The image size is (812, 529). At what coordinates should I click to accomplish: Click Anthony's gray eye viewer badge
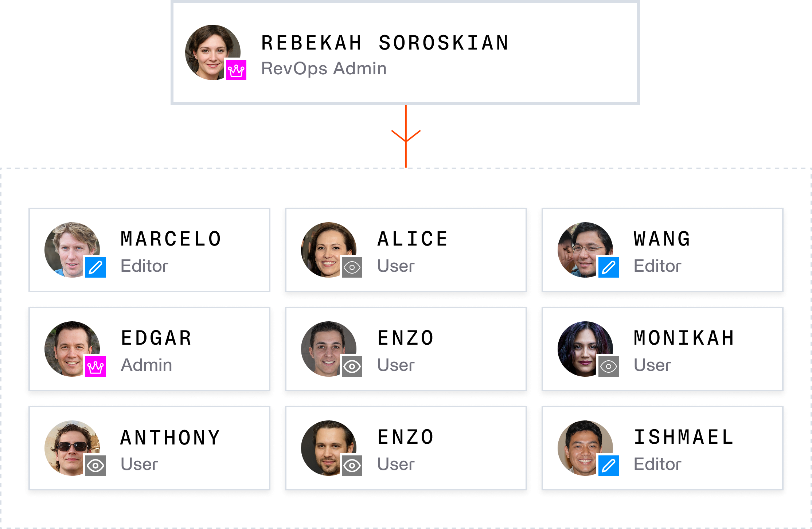pyautogui.click(x=95, y=466)
